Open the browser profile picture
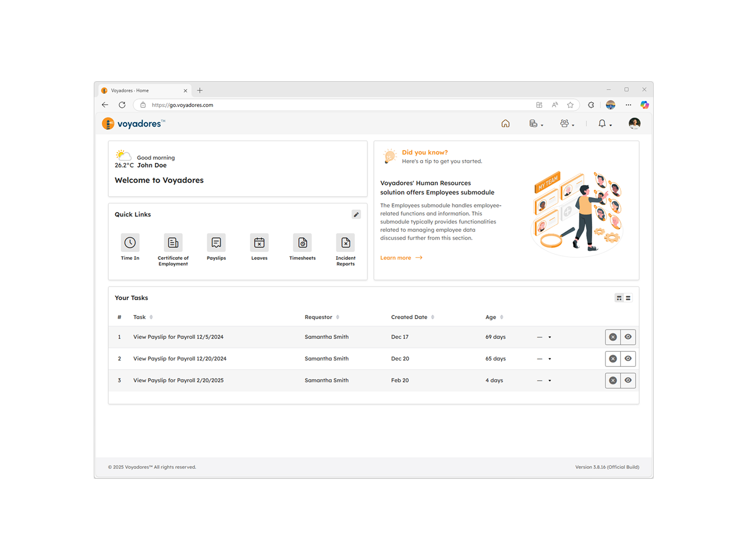 (x=610, y=105)
